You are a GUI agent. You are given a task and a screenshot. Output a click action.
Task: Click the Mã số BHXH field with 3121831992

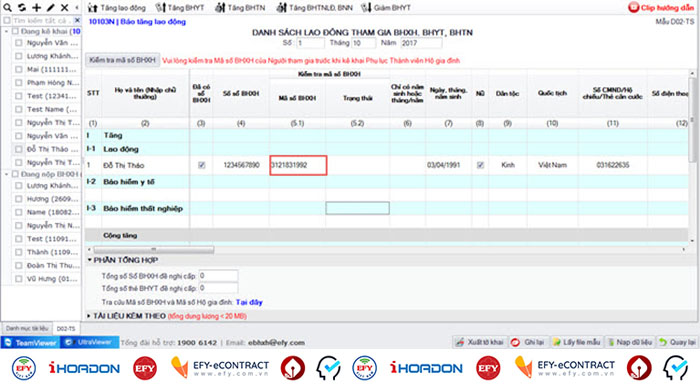pyautogui.click(x=298, y=165)
